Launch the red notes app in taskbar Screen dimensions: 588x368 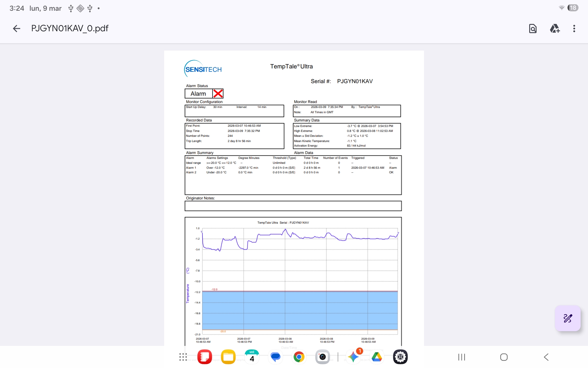click(205, 357)
